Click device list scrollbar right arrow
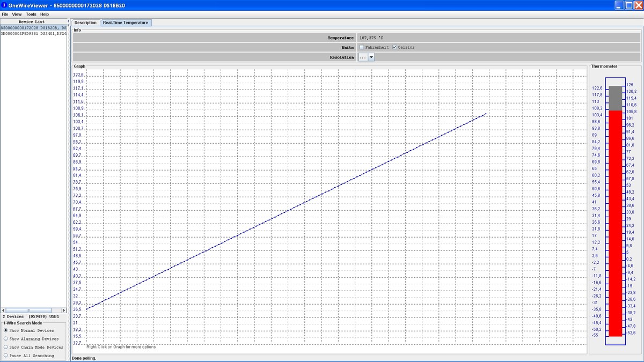The image size is (644, 362). click(x=64, y=311)
